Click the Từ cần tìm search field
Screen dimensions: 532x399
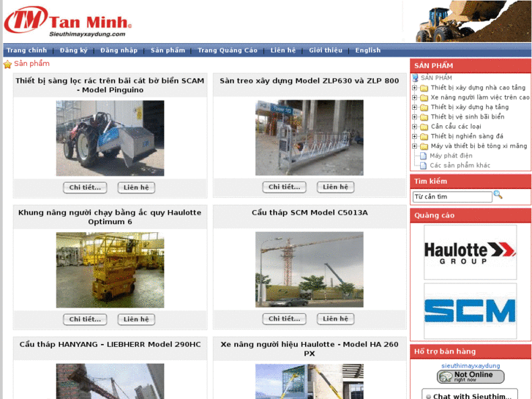[452, 197]
